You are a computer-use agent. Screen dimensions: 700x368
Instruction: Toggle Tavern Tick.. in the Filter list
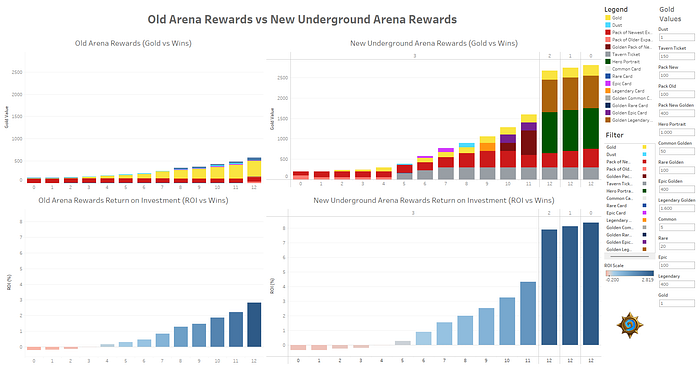click(x=627, y=184)
